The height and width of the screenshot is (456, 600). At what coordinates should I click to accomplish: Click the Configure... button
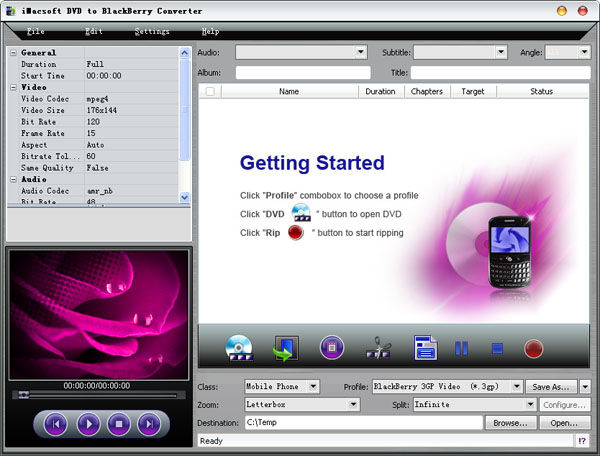[x=564, y=405]
